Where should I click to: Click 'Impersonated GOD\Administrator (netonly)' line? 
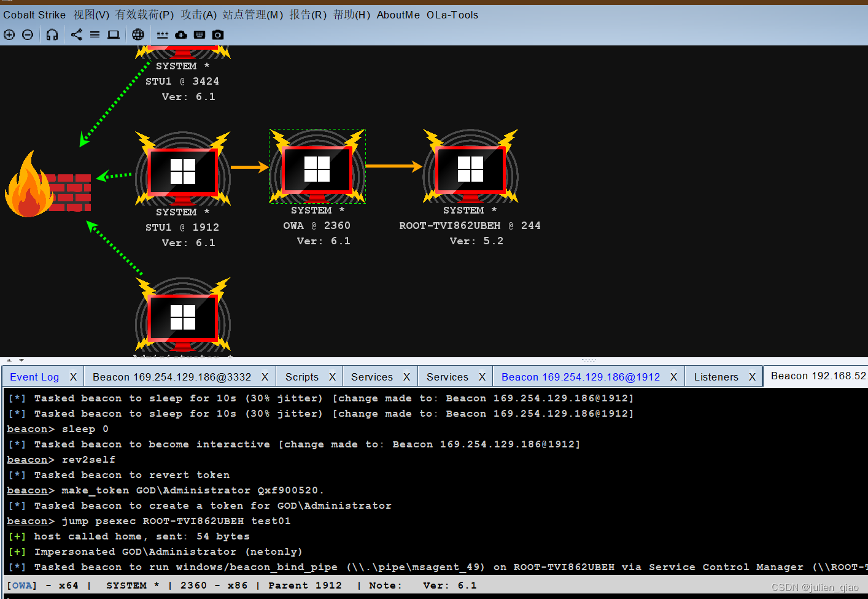[x=155, y=552]
